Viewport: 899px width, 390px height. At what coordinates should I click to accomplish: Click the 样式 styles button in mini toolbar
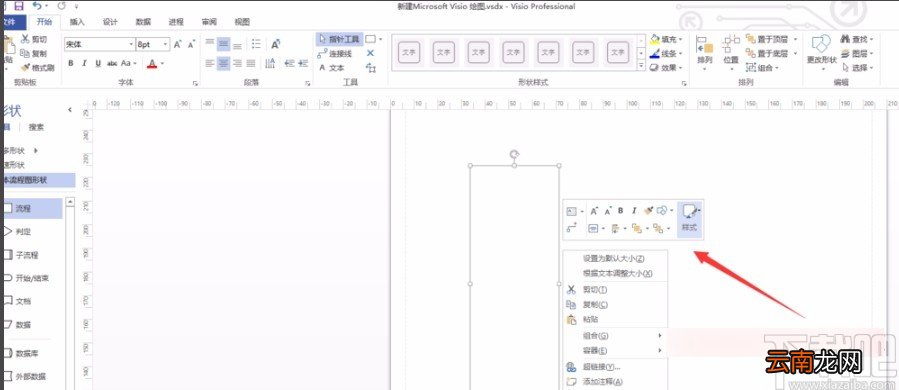pyautogui.click(x=690, y=220)
